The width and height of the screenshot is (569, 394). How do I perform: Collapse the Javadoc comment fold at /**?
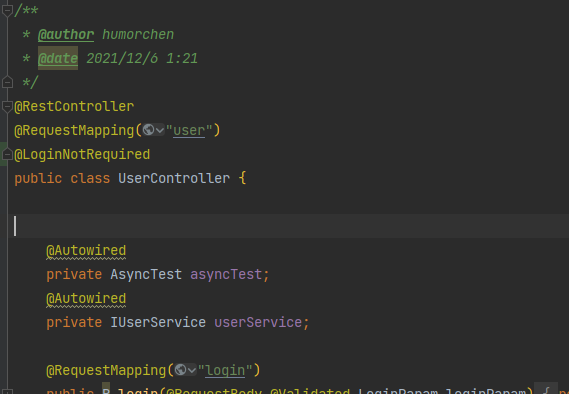(x=7, y=10)
